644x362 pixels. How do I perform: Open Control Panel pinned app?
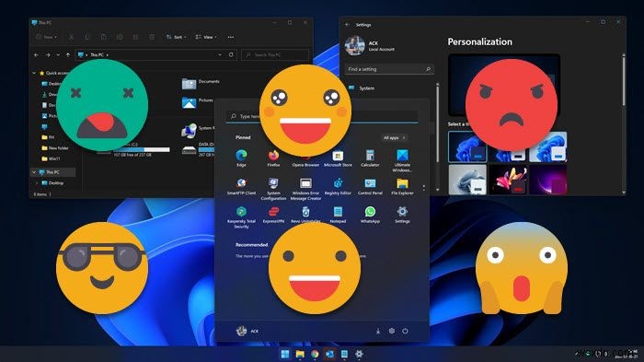pos(370,186)
